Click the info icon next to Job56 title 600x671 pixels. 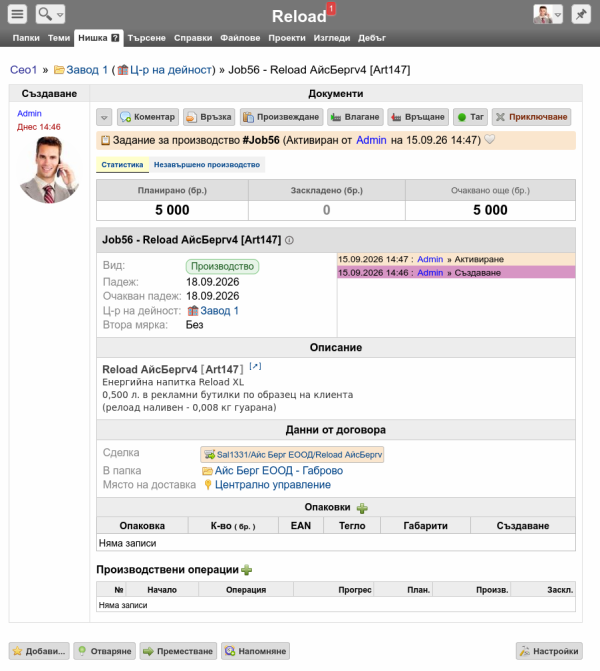[289, 240]
